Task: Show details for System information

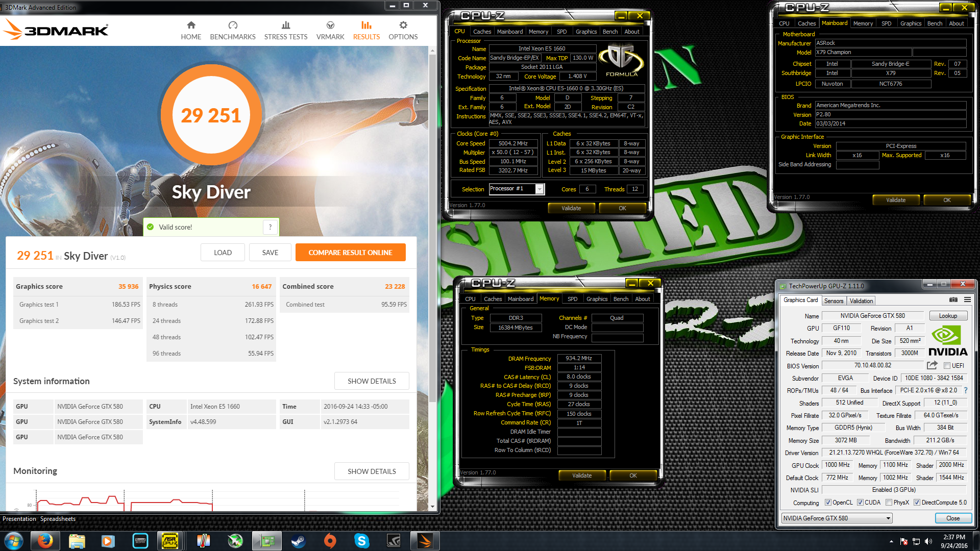Action: (x=372, y=381)
